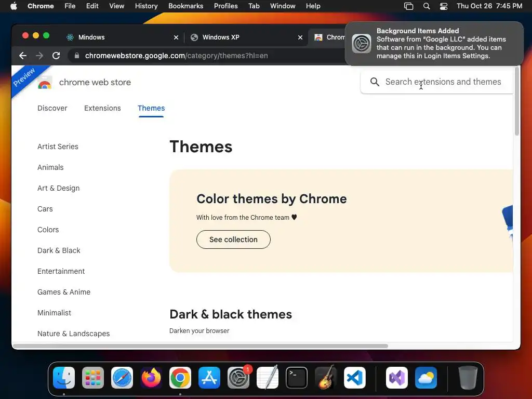
Task: Launch GarageBand from the Dock
Action: pyautogui.click(x=326, y=378)
